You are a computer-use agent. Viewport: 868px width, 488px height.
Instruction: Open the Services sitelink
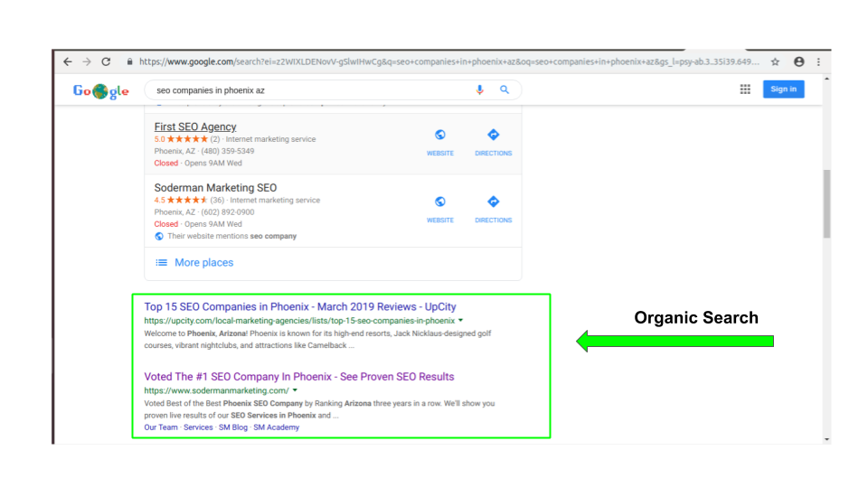(x=198, y=427)
